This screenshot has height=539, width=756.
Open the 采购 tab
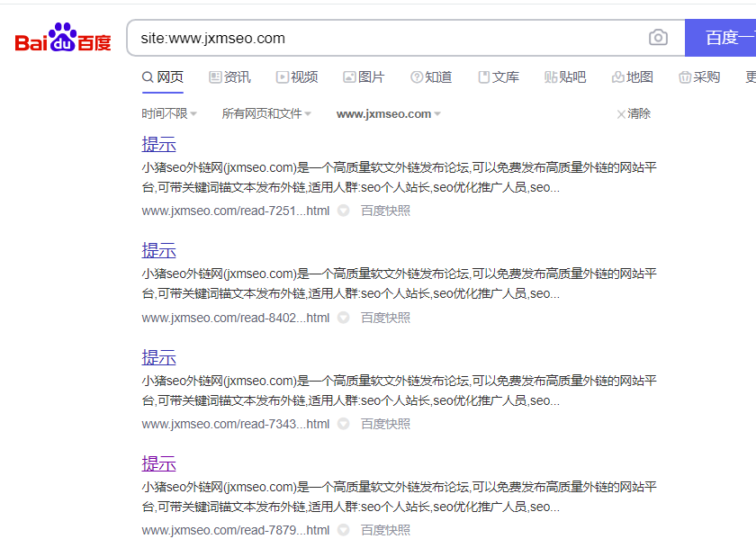699,77
